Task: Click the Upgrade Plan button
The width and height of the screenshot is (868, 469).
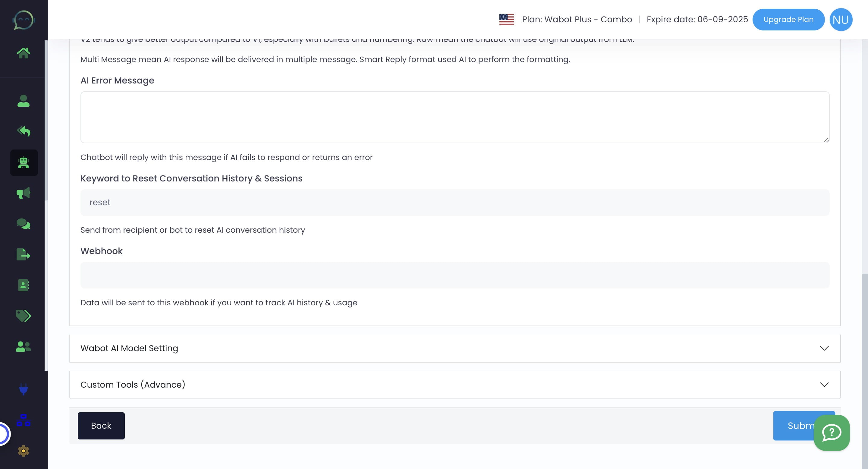Action: (x=788, y=20)
